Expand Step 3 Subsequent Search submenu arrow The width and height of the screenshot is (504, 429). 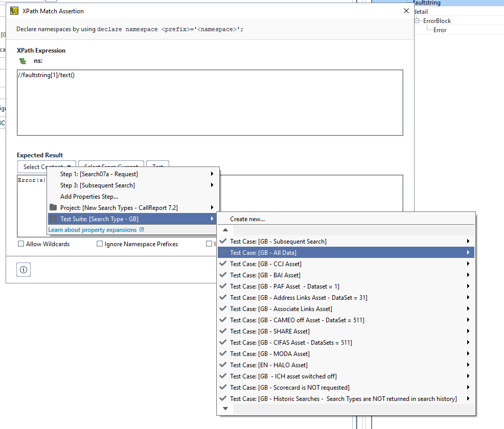click(x=212, y=185)
